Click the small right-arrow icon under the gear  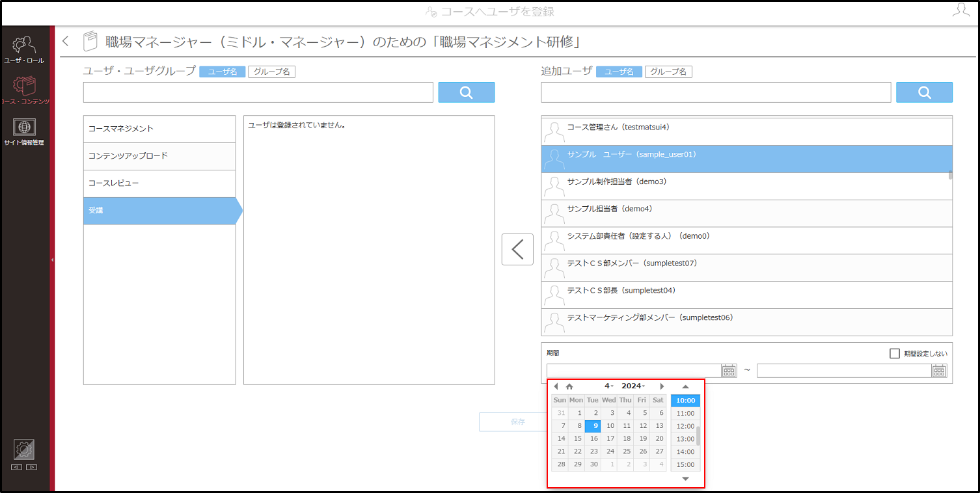(31, 467)
